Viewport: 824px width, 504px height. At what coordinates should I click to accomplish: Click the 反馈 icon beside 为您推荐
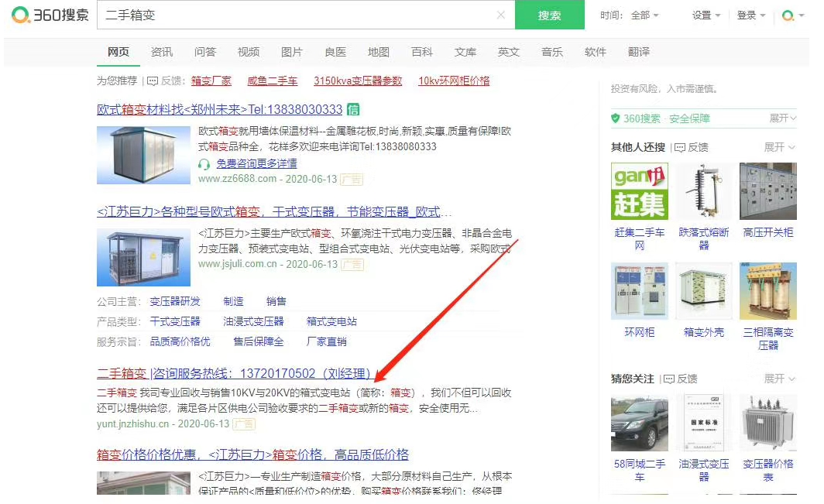click(x=153, y=81)
